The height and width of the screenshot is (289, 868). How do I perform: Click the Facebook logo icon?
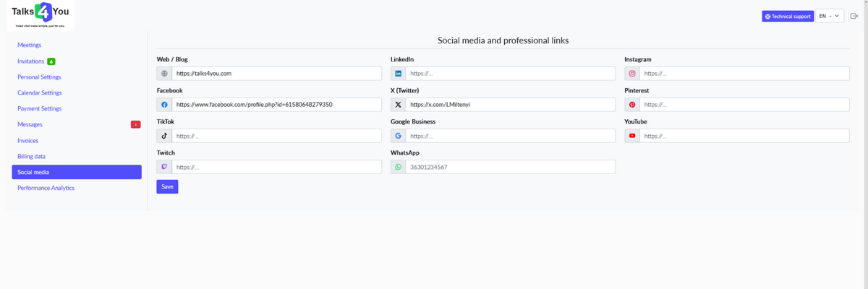coord(164,105)
